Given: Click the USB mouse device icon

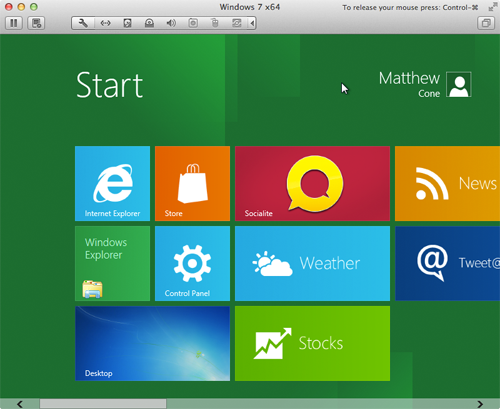Looking at the screenshot, I should pyautogui.click(x=215, y=23).
